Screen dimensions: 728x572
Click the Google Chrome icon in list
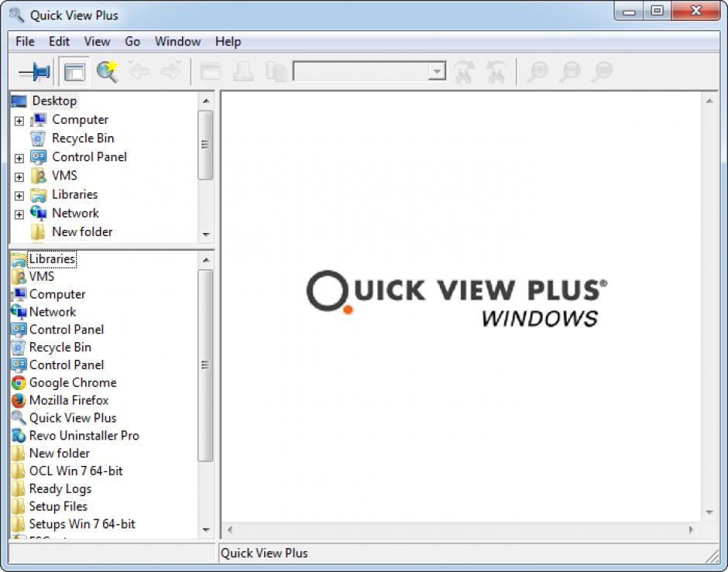tap(19, 382)
